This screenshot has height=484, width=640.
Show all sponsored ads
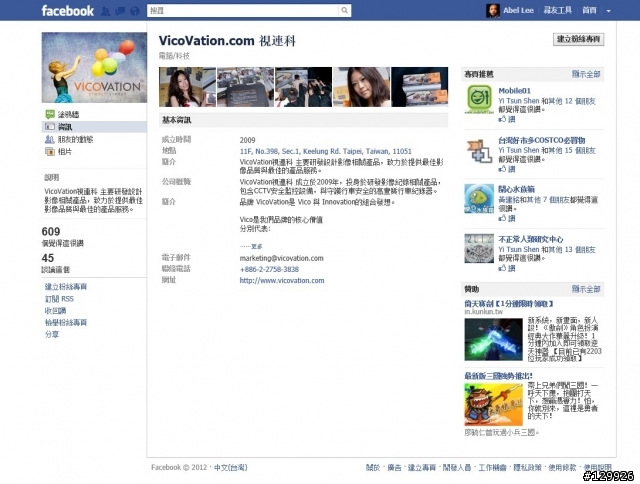tap(586, 289)
